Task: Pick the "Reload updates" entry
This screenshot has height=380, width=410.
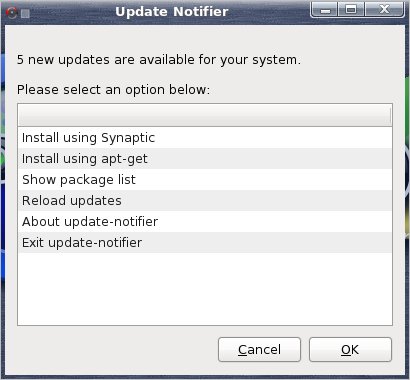Action: (205, 201)
